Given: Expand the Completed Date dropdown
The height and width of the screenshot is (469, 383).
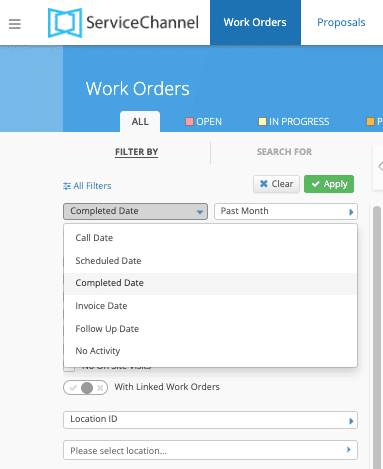Looking at the screenshot, I should pyautogui.click(x=135, y=211).
